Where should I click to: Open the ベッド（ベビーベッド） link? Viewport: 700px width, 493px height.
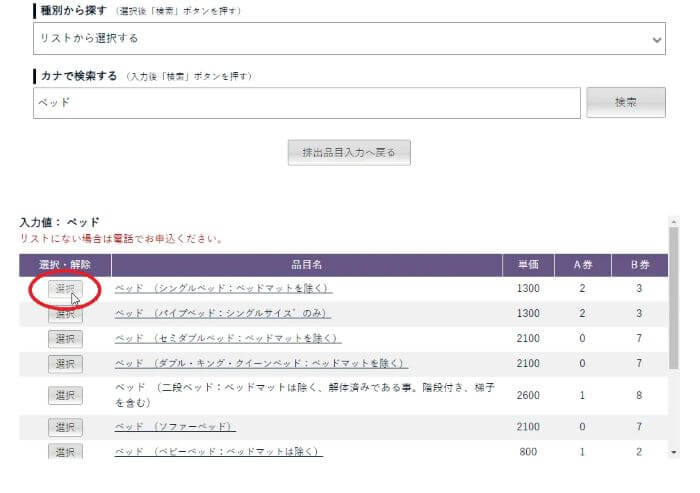point(219,452)
